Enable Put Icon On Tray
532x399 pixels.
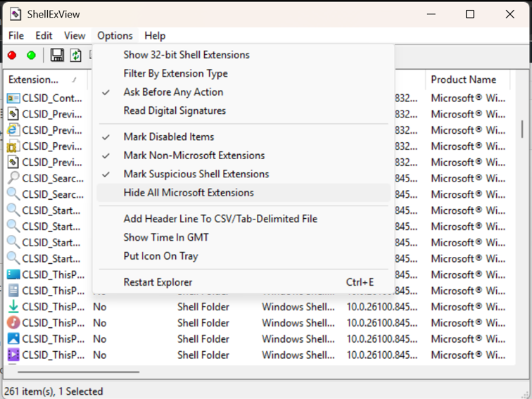point(243,256)
